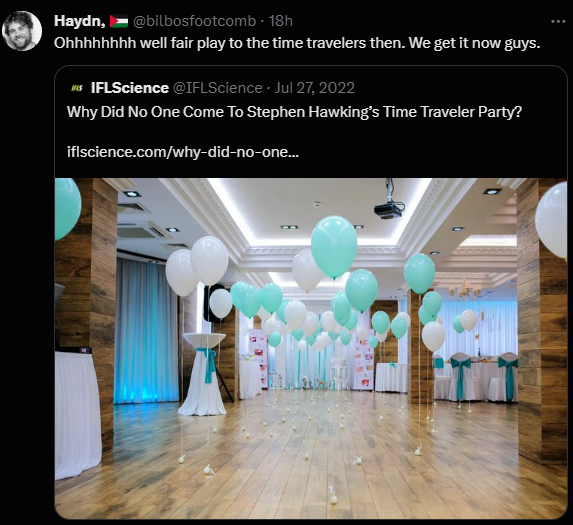Image resolution: width=573 pixels, height=525 pixels.
Task: Open the IFLScience display name
Action: tap(130, 88)
